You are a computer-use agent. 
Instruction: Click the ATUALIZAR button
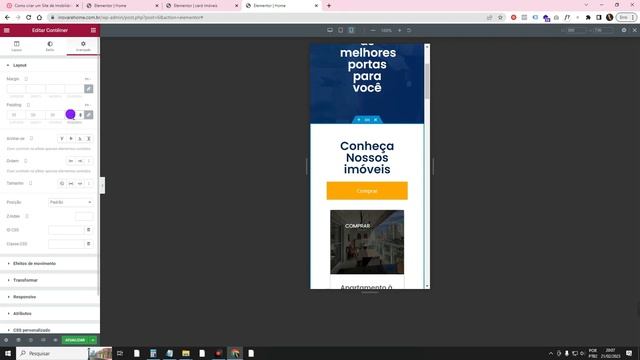tap(75, 340)
